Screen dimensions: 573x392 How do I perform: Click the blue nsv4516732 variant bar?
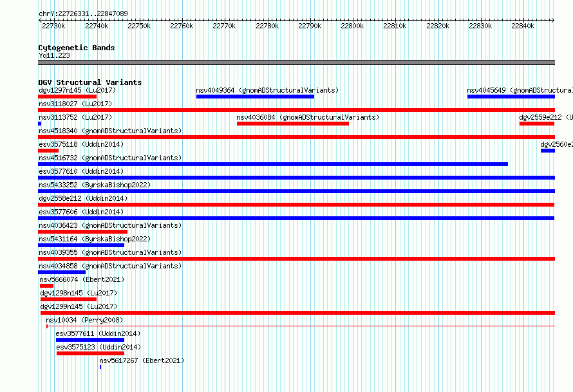point(273,164)
